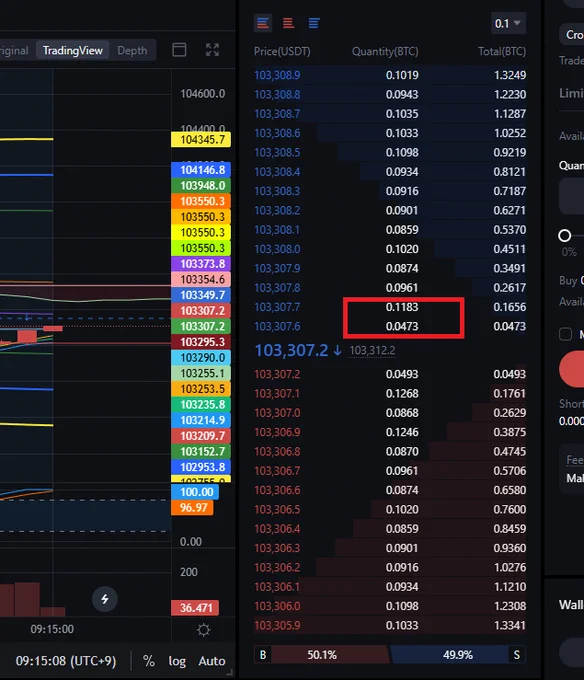This screenshot has width=584, height=680.
Task: Click the S sell indicator label
Action: pos(517,655)
